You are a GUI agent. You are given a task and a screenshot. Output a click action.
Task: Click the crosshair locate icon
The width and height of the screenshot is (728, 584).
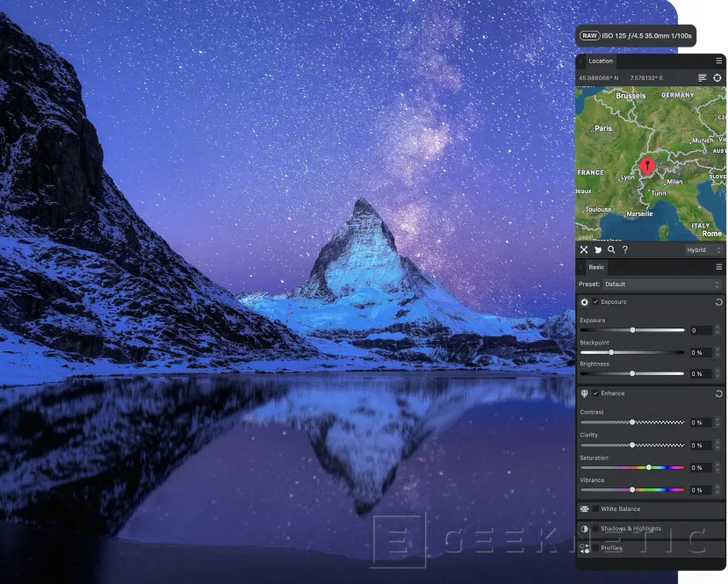pos(717,78)
